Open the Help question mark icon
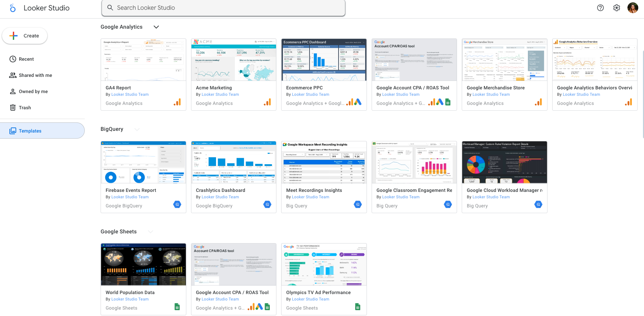This screenshot has width=644, height=316. [600, 8]
